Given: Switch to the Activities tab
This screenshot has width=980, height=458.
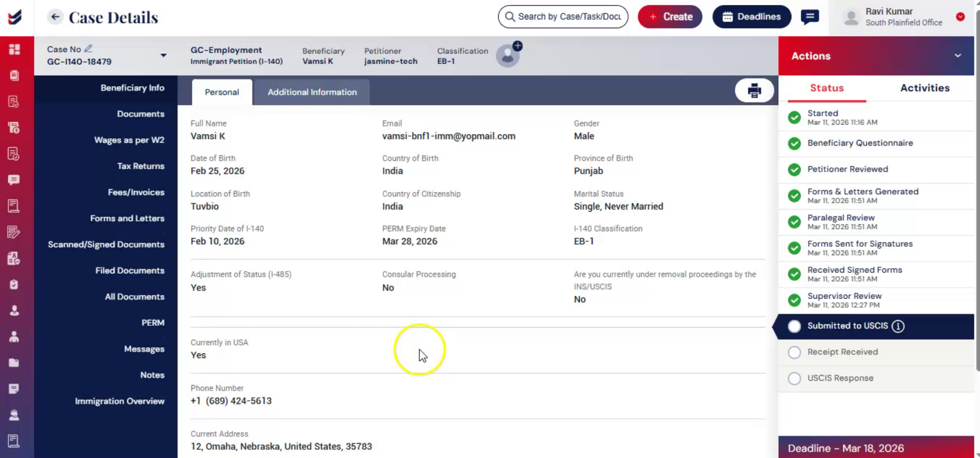Looking at the screenshot, I should 925,88.
